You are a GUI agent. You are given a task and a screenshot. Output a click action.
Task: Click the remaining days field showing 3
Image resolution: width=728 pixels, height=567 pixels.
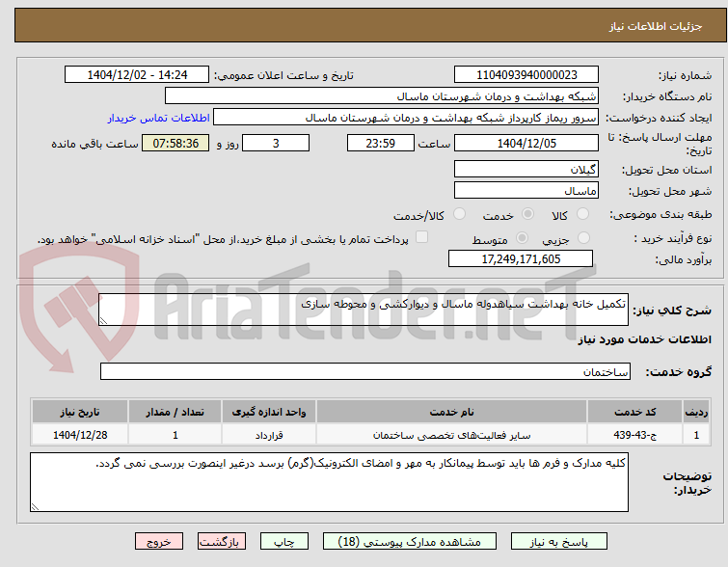pos(276,143)
